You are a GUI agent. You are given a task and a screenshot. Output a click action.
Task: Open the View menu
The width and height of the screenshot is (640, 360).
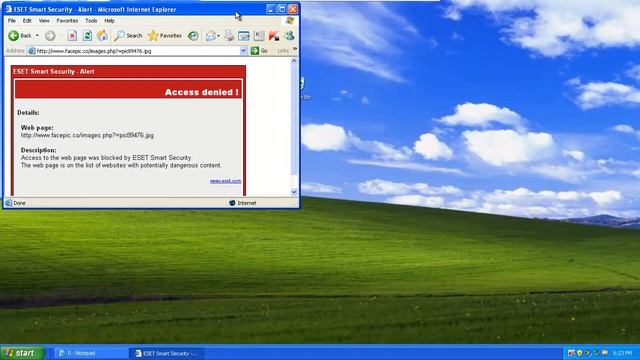coord(44,20)
